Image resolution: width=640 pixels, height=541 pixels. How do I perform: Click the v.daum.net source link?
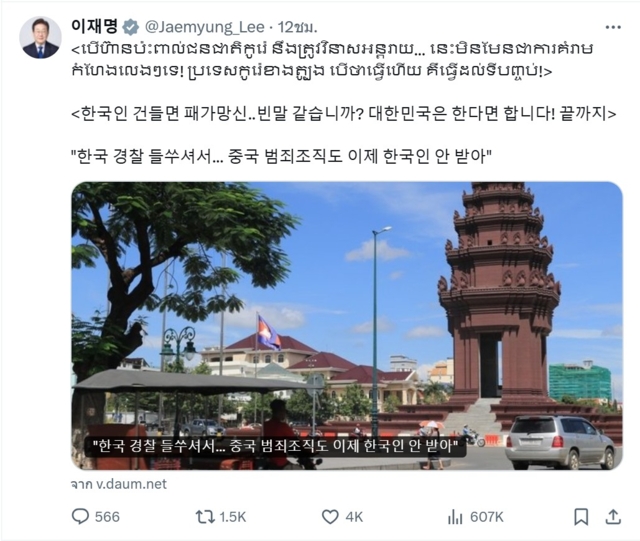pos(131,484)
